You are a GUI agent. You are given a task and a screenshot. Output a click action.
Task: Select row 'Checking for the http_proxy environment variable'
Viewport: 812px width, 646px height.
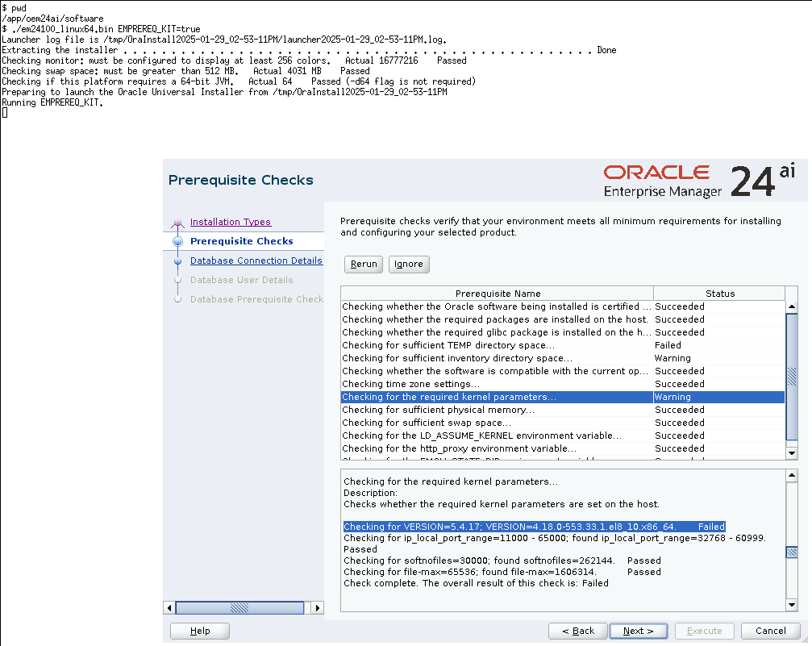tap(563, 448)
